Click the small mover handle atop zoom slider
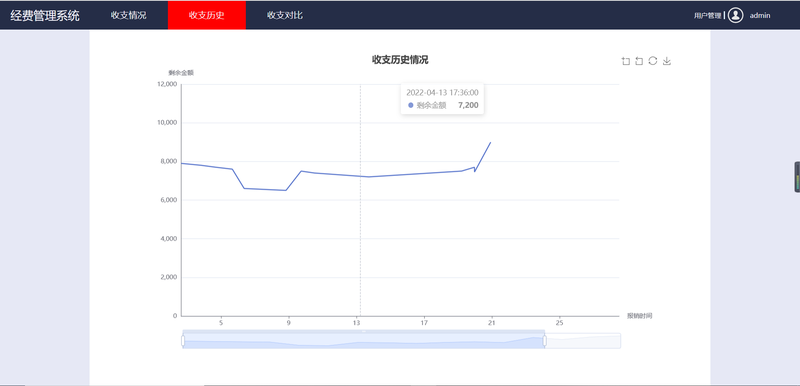 tap(364, 331)
